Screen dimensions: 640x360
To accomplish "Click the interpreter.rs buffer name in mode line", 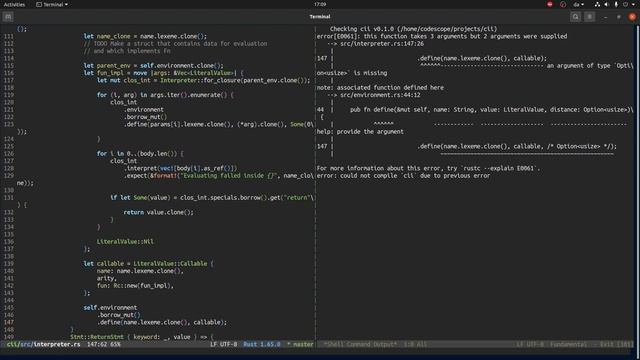I will 57,344.
